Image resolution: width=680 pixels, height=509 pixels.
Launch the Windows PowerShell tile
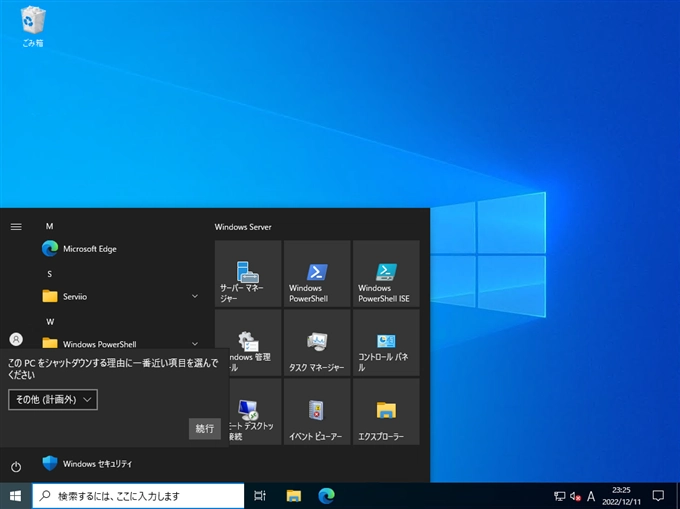tap(317, 273)
